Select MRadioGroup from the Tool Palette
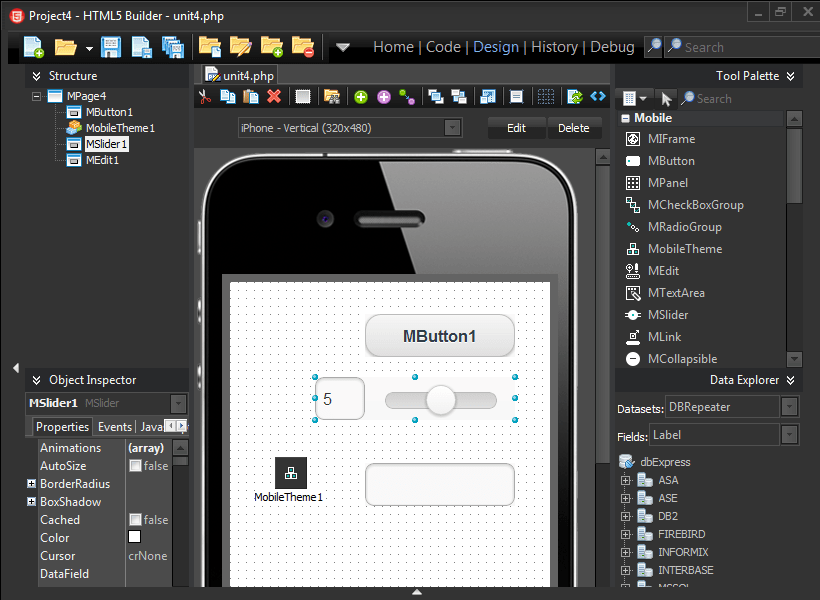This screenshot has height=600, width=820. click(684, 227)
